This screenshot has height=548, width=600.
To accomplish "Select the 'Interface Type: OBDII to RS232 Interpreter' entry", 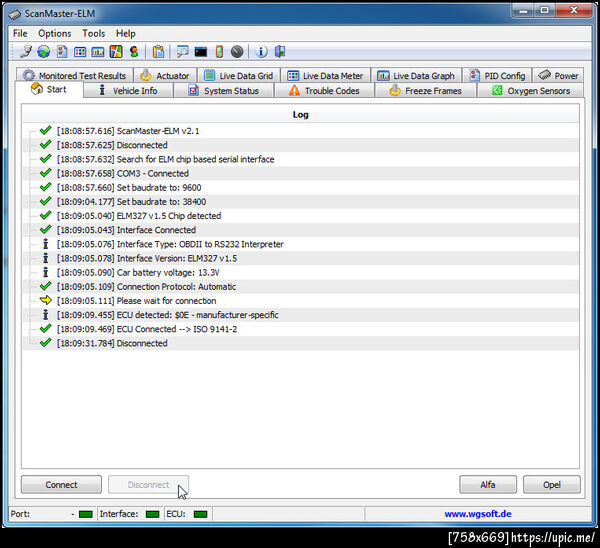I will pos(300,244).
